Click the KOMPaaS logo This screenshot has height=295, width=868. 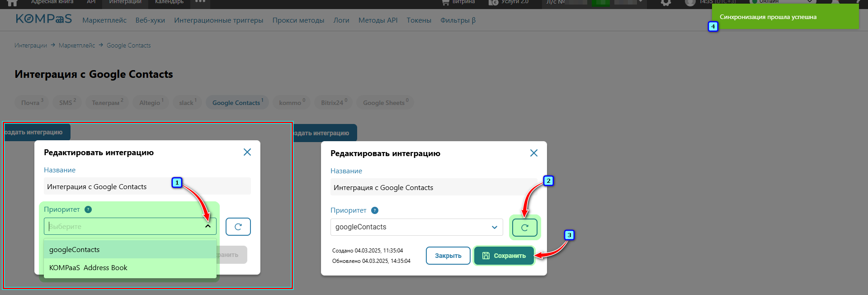pos(44,19)
